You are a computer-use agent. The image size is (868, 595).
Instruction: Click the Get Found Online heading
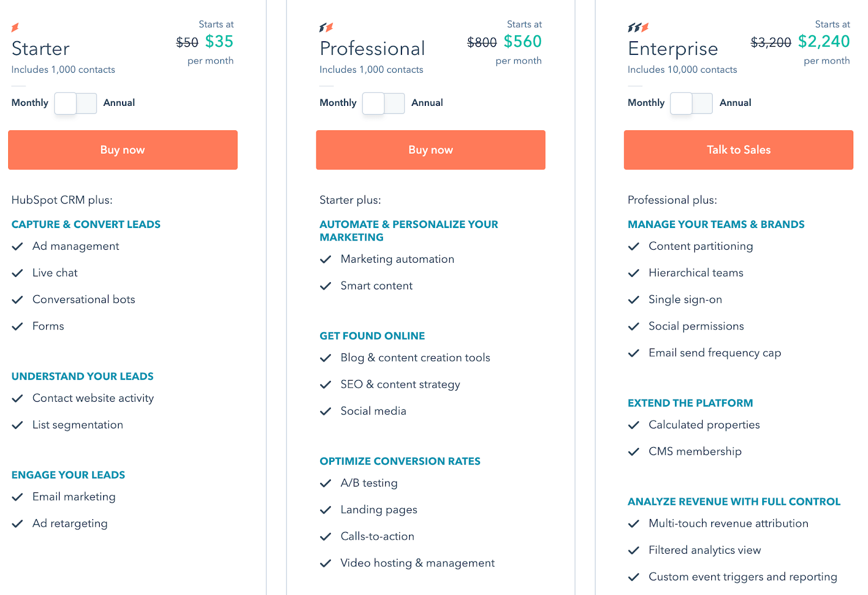372,336
